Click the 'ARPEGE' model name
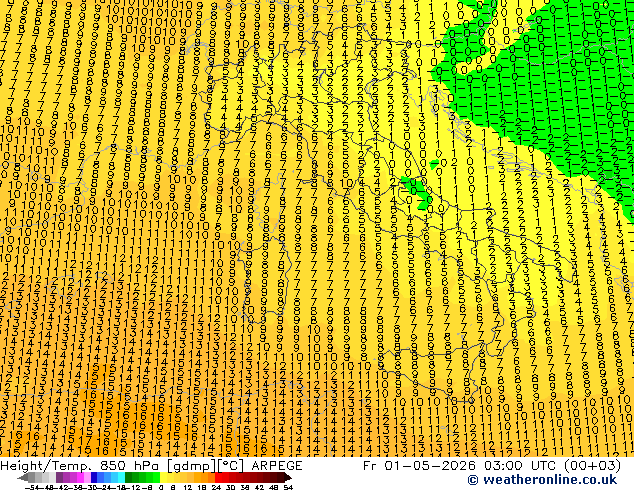634x490 pixels. coord(277,466)
